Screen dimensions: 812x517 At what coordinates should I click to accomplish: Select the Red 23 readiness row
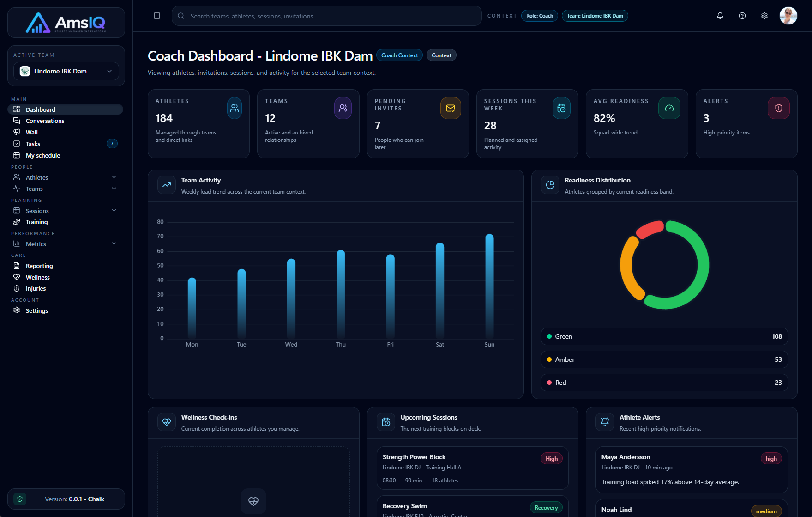[x=664, y=383]
